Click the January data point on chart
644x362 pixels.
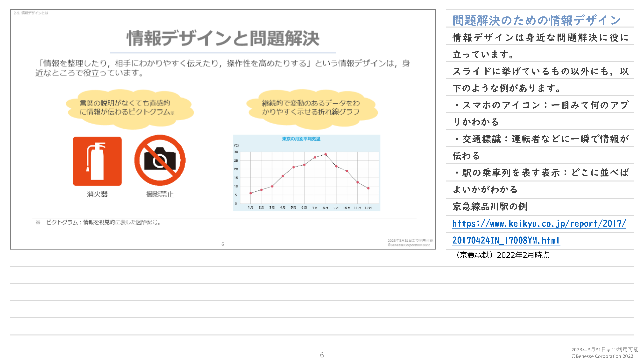(250, 193)
